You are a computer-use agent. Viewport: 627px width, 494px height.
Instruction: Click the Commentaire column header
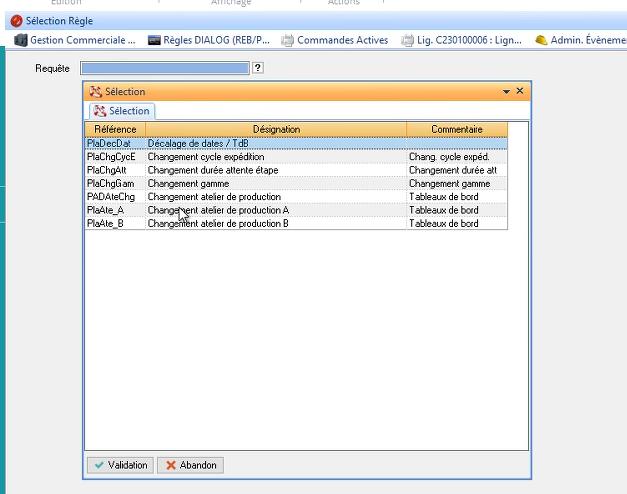457,130
